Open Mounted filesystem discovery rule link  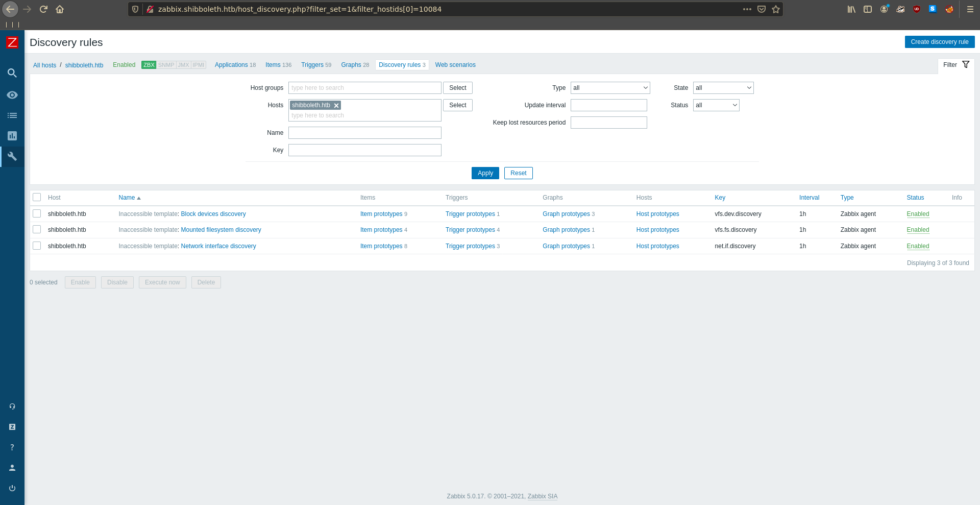point(221,230)
